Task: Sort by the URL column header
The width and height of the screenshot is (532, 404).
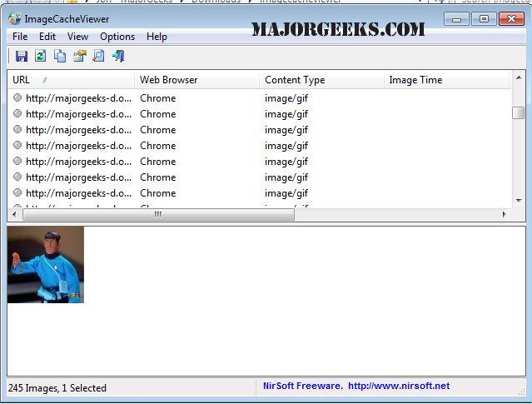Action: [71, 80]
